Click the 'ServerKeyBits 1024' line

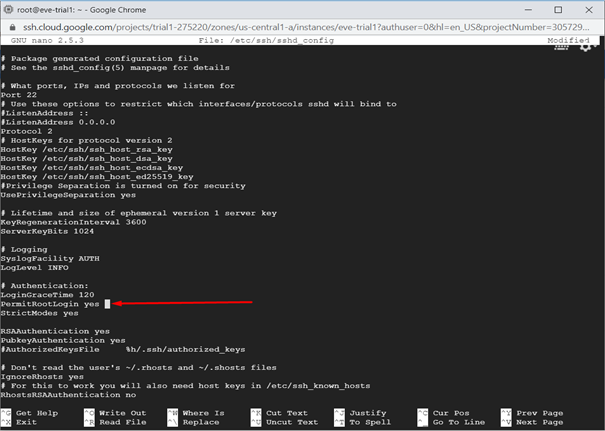(x=47, y=231)
